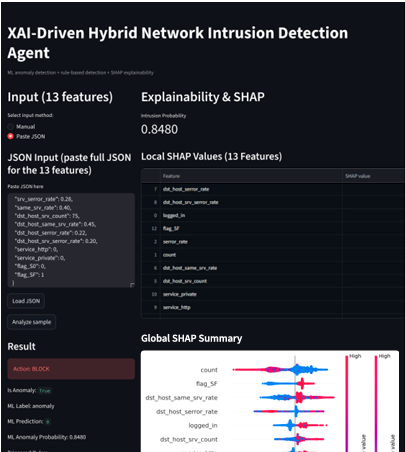Select the logged_in row in SHAP table
The height and width of the screenshot is (452, 405).
pos(273,215)
